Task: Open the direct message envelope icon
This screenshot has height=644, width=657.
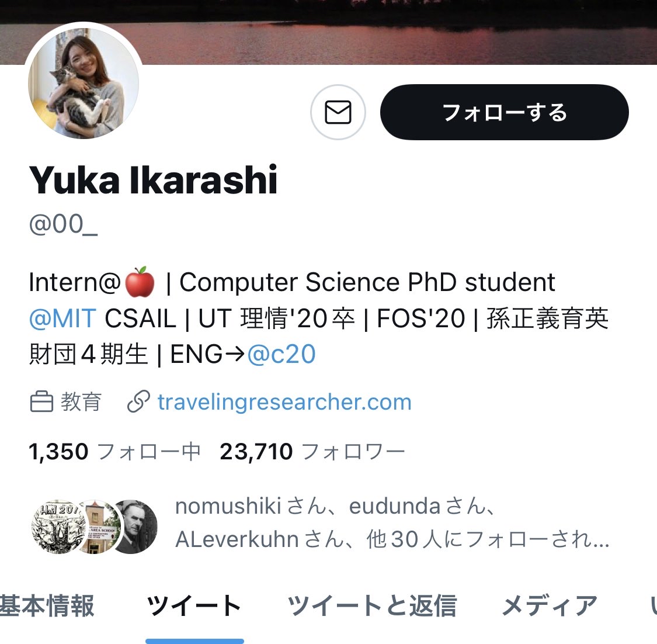Action: pyautogui.click(x=338, y=112)
